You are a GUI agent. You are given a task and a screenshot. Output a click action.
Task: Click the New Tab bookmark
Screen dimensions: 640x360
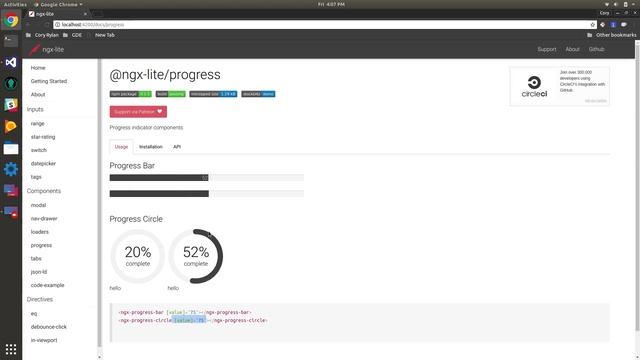(105, 35)
